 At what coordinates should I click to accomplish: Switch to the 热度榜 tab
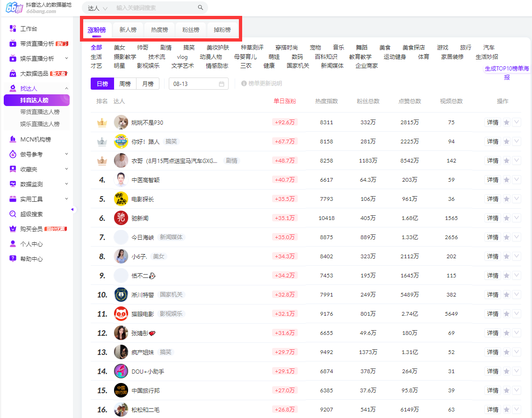[159, 30]
